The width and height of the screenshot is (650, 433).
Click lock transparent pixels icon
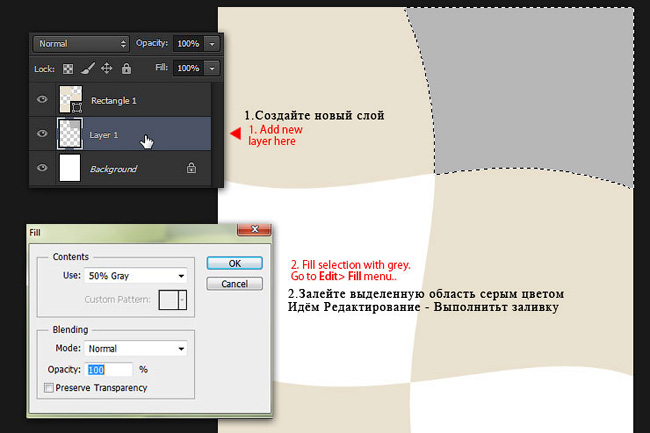point(68,69)
